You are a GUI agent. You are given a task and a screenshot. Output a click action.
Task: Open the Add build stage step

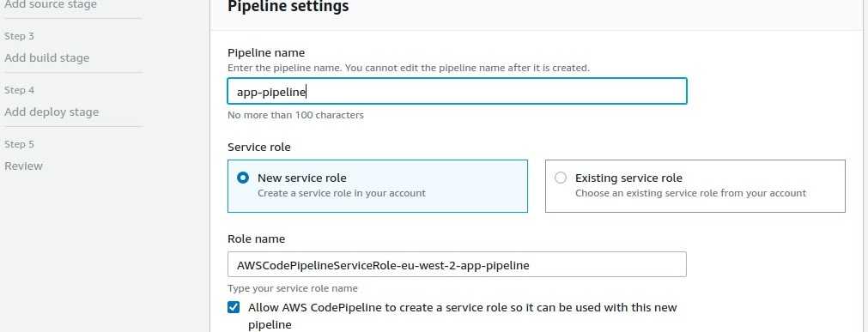(x=46, y=57)
